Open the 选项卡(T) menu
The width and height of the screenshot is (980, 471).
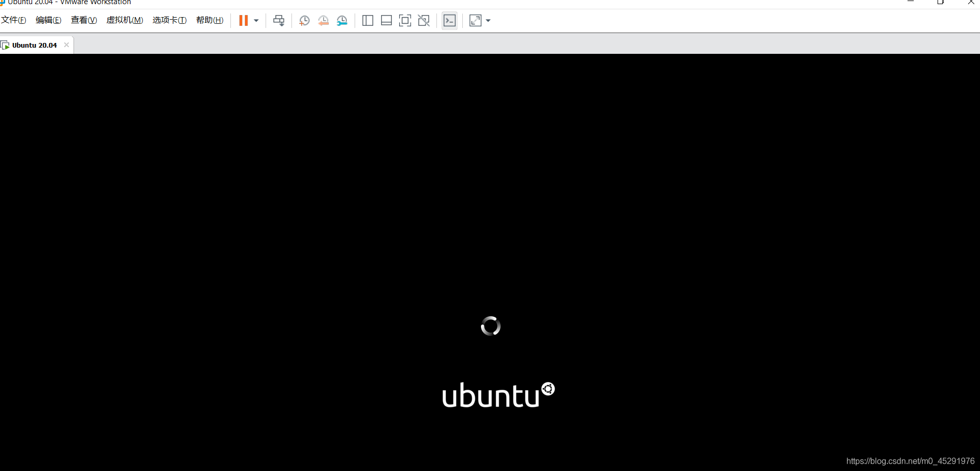pos(169,20)
